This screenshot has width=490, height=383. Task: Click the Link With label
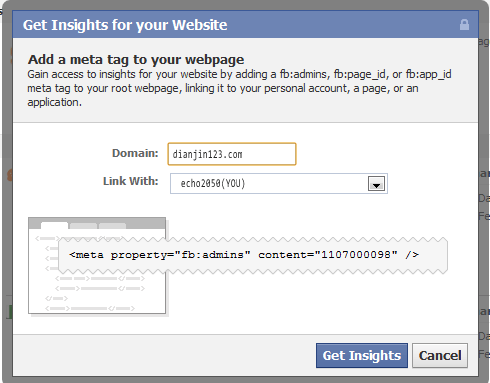[131, 181]
